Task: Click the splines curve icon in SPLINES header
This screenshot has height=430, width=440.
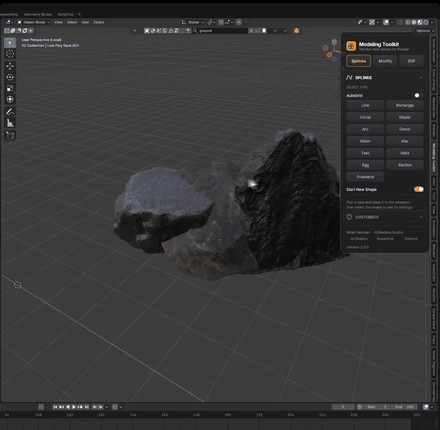Action: point(349,77)
